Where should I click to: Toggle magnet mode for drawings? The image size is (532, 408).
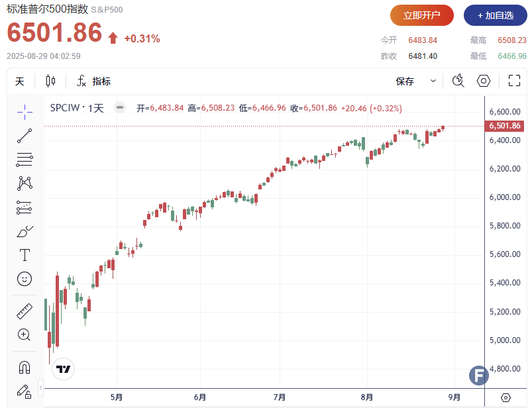[x=25, y=368]
